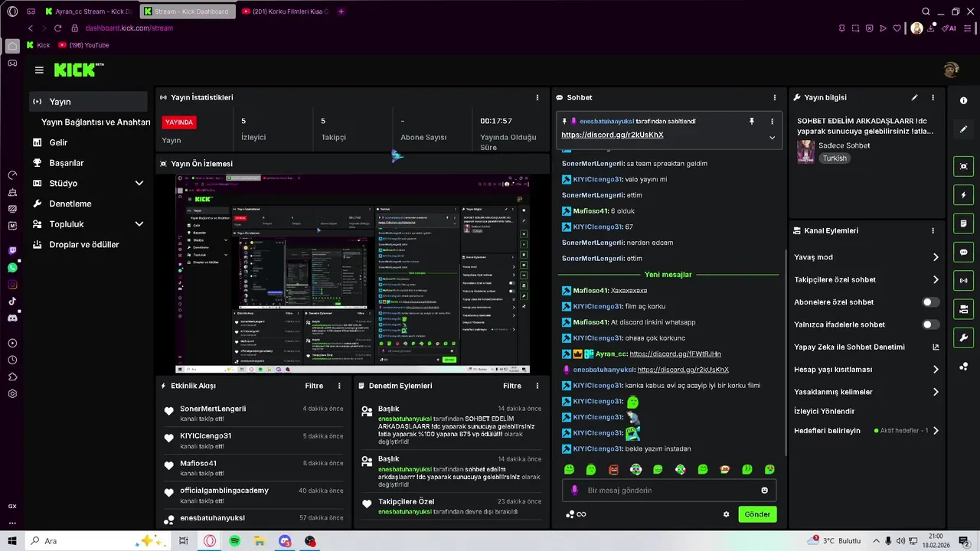
Task: Open Ayran_cc's discord.gg/fFWtRJHn link
Action: [675, 354]
